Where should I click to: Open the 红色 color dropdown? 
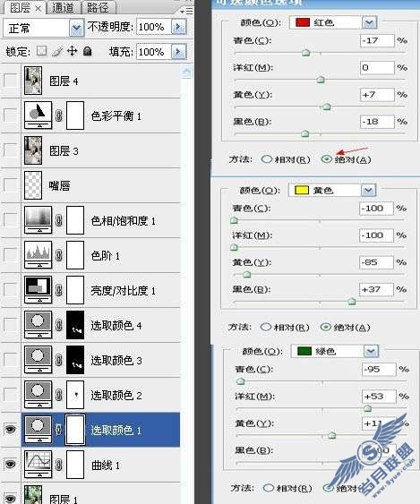click(x=369, y=22)
